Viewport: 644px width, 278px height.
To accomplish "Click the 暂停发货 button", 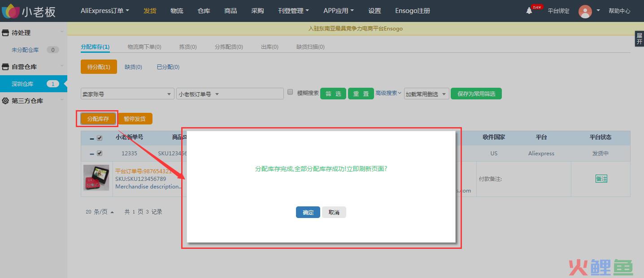I will pos(135,119).
